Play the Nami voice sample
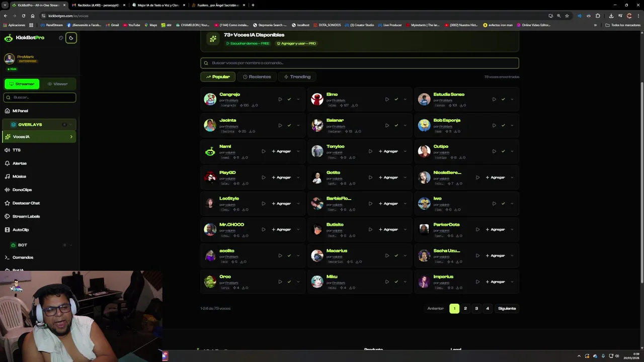The height and width of the screenshot is (362, 644). coord(263,151)
